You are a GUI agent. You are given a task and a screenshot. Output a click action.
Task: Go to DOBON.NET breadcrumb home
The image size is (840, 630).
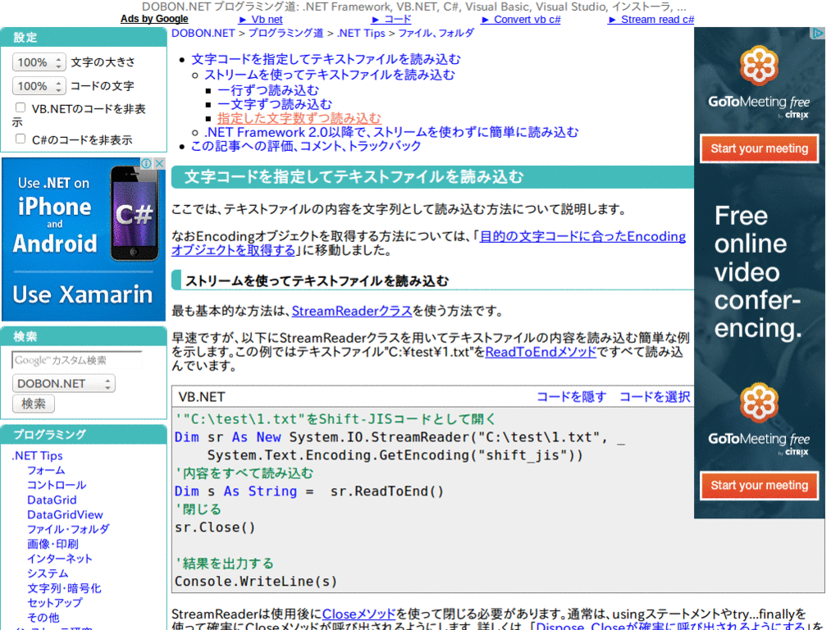(203, 33)
